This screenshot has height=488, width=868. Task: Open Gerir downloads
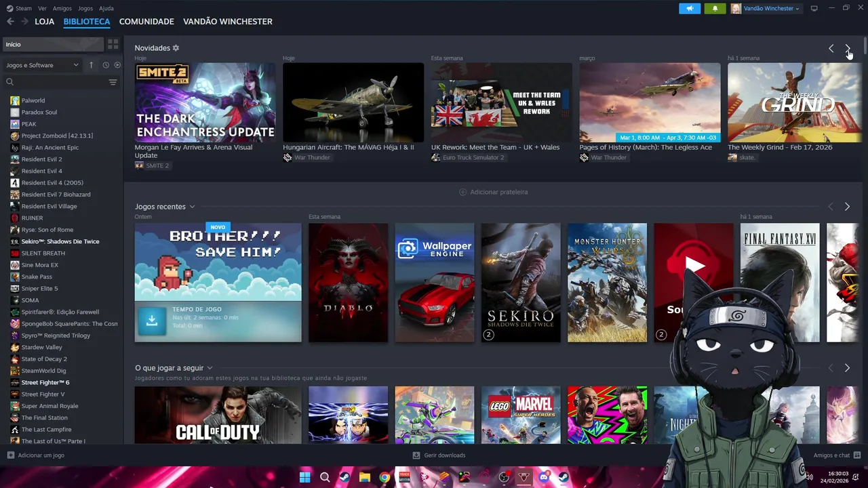pyautogui.click(x=439, y=455)
